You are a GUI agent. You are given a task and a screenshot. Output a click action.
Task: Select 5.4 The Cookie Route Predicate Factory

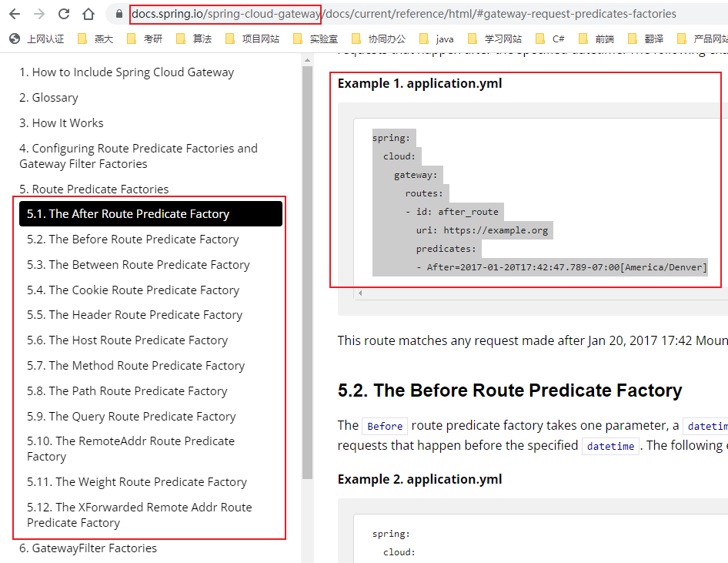coord(133,290)
